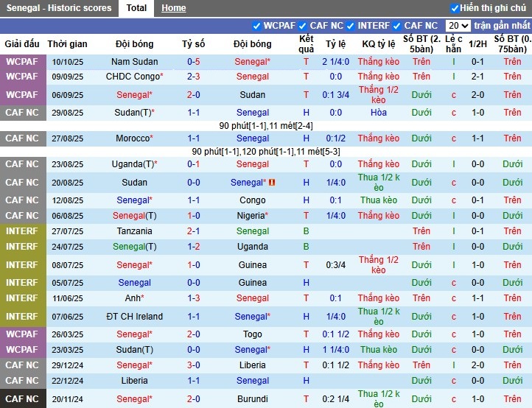Toggle the Hiển thị ghi chú checkbox
The height and width of the screenshot is (408, 532).
(455, 8)
